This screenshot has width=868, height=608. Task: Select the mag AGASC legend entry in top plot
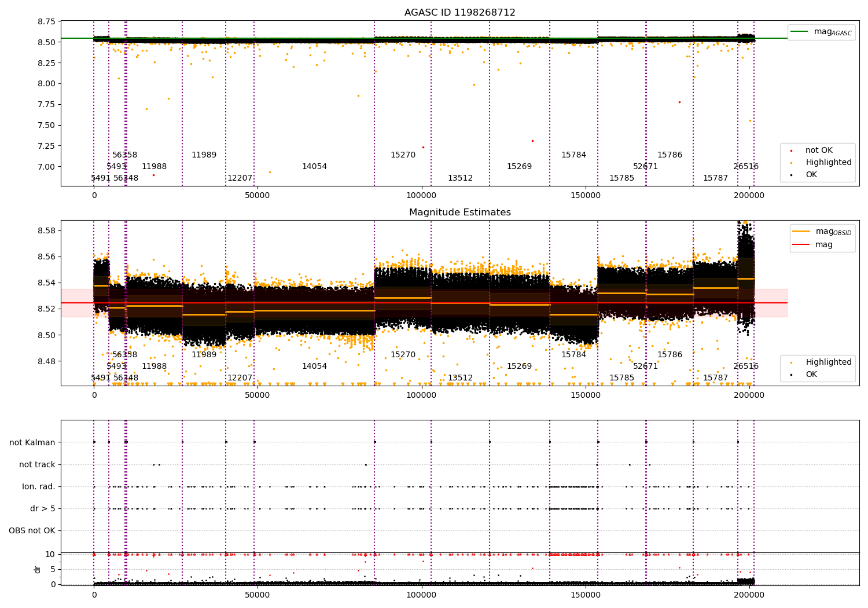pyautogui.click(x=821, y=32)
